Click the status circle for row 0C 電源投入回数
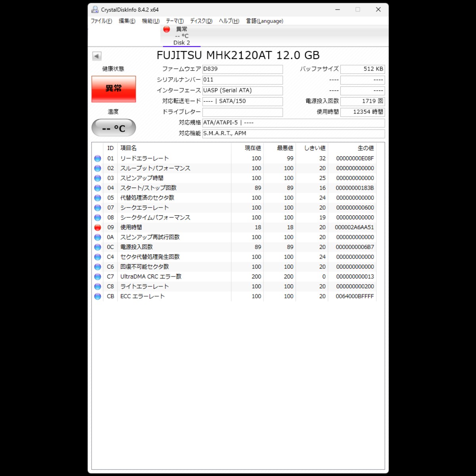 coord(98,247)
